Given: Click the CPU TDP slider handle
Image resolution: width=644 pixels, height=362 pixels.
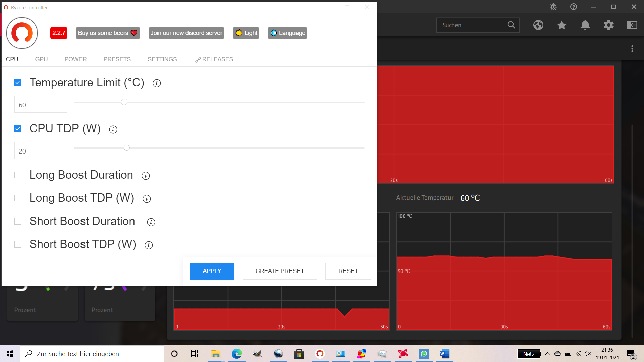Looking at the screenshot, I should tap(126, 148).
